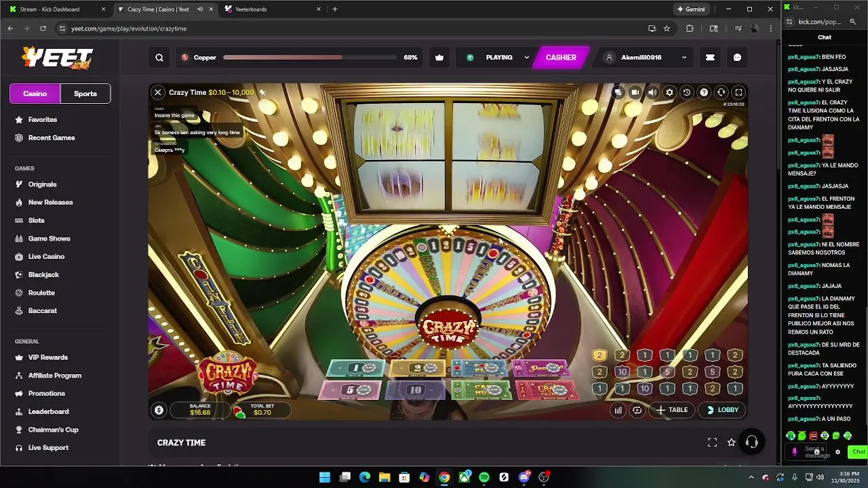The height and width of the screenshot is (488, 868).
Task: Place a bet on the 1 spot
Action: click(x=357, y=368)
